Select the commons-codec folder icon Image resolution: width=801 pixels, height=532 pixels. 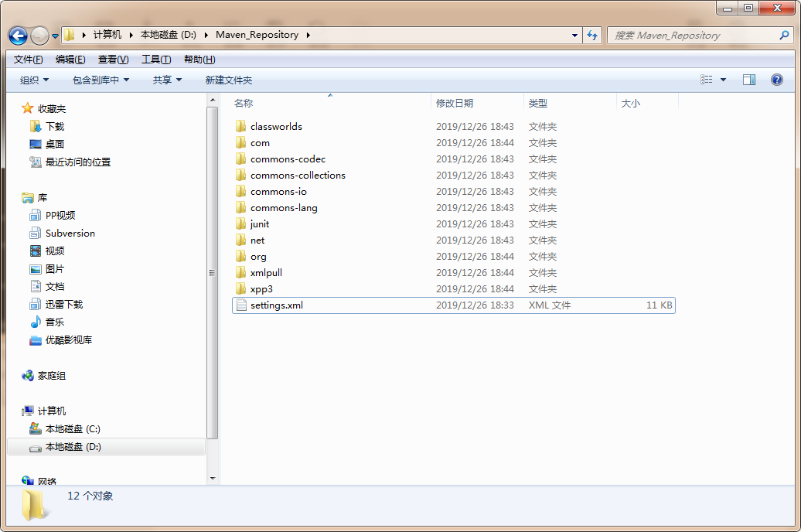(241, 159)
